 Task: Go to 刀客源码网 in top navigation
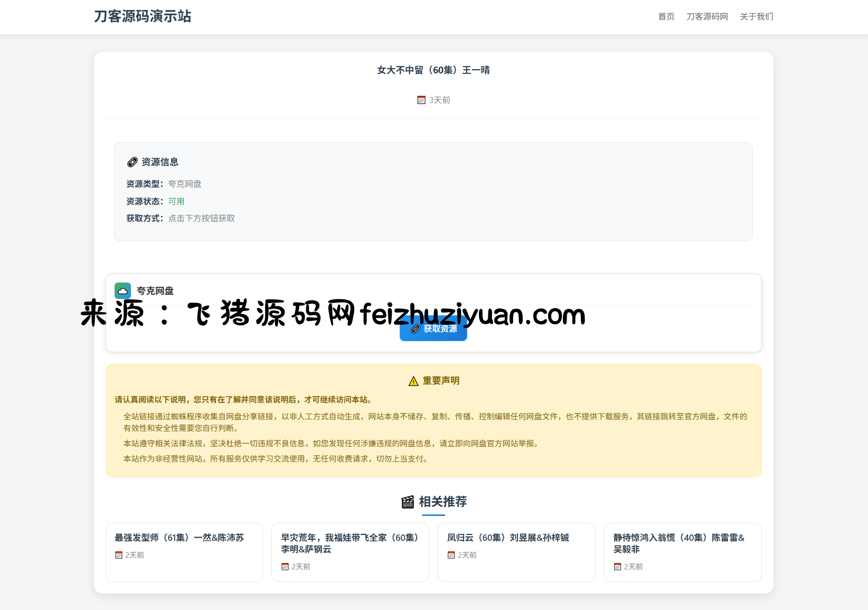tap(707, 17)
